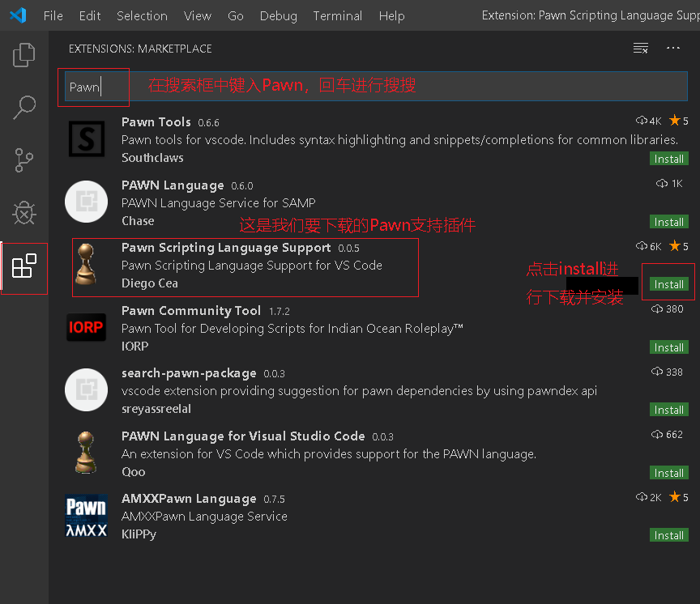Open the File menu
The width and height of the screenshot is (700, 604).
pos(53,16)
